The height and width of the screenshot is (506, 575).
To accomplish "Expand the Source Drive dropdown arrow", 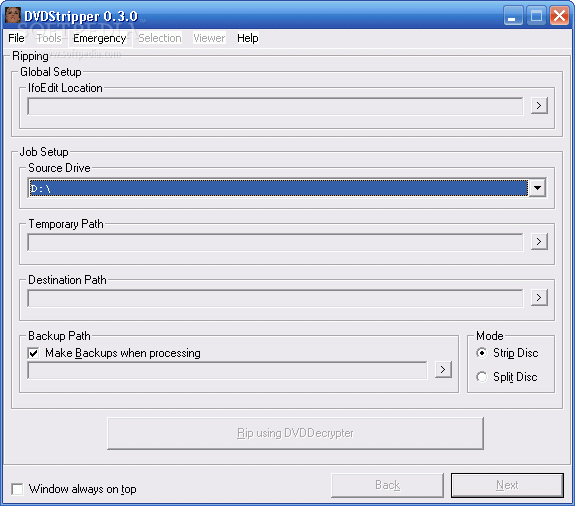I will click(537, 188).
